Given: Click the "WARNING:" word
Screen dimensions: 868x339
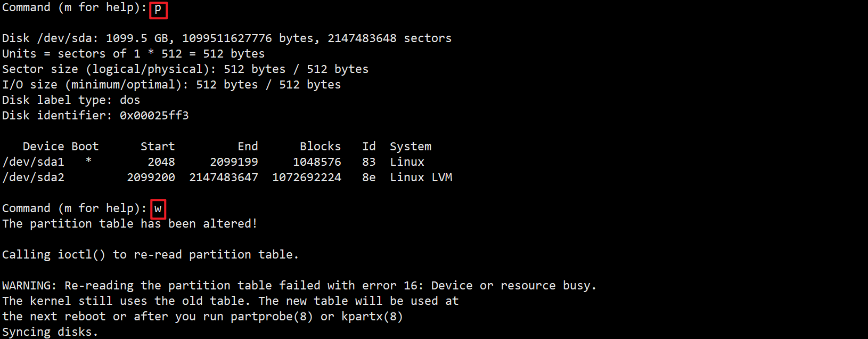Looking at the screenshot, I should point(29,286).
